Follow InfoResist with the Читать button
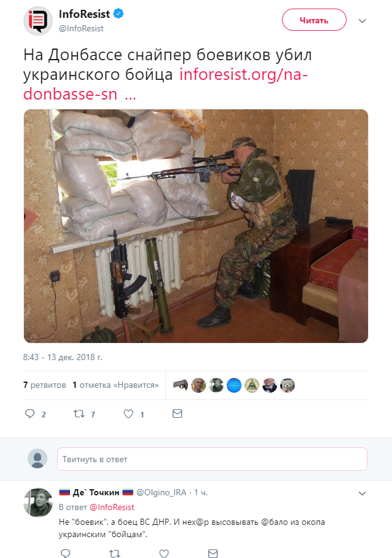The image size is (392, 558). point(314,20)
